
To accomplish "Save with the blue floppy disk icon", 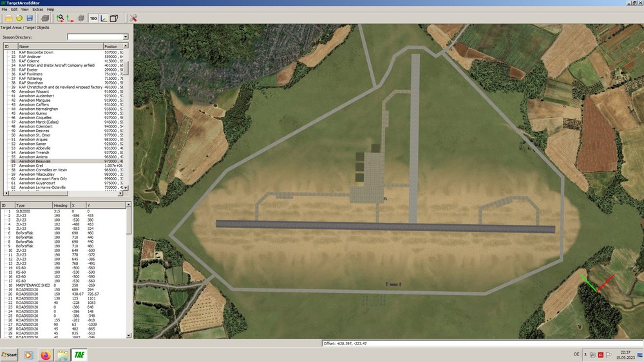I will pos(30,18).
